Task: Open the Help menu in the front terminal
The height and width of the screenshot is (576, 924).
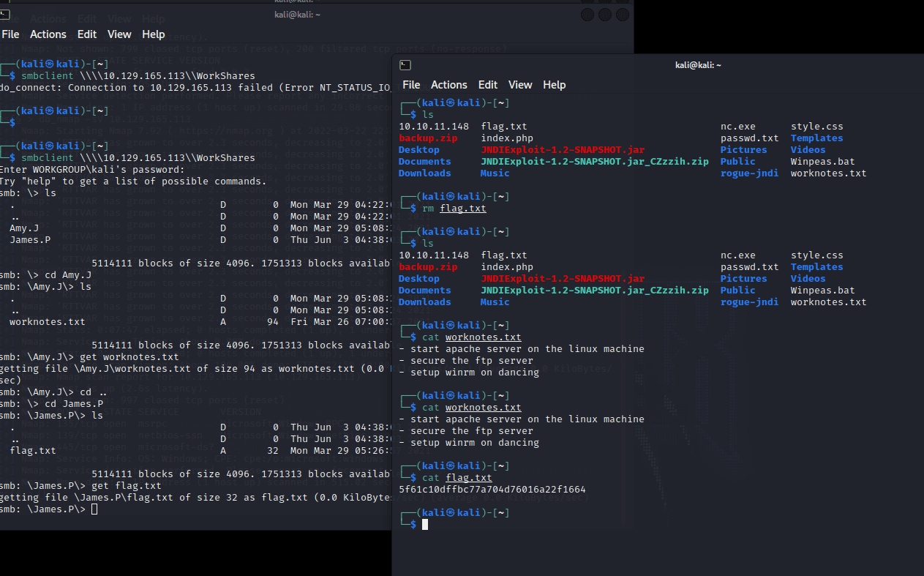Action: 554,85
